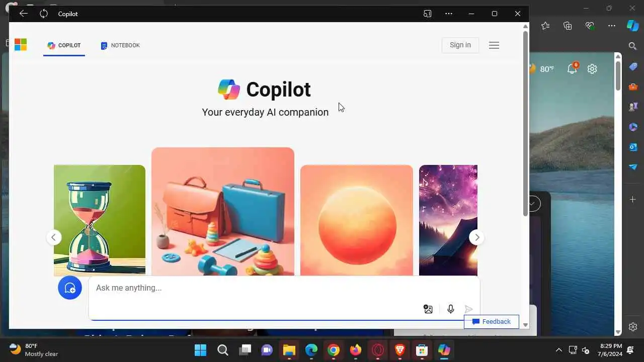Open Edge sidebar Games chess icon
Viewport: 644px width, 362px height.
(633, 107)
